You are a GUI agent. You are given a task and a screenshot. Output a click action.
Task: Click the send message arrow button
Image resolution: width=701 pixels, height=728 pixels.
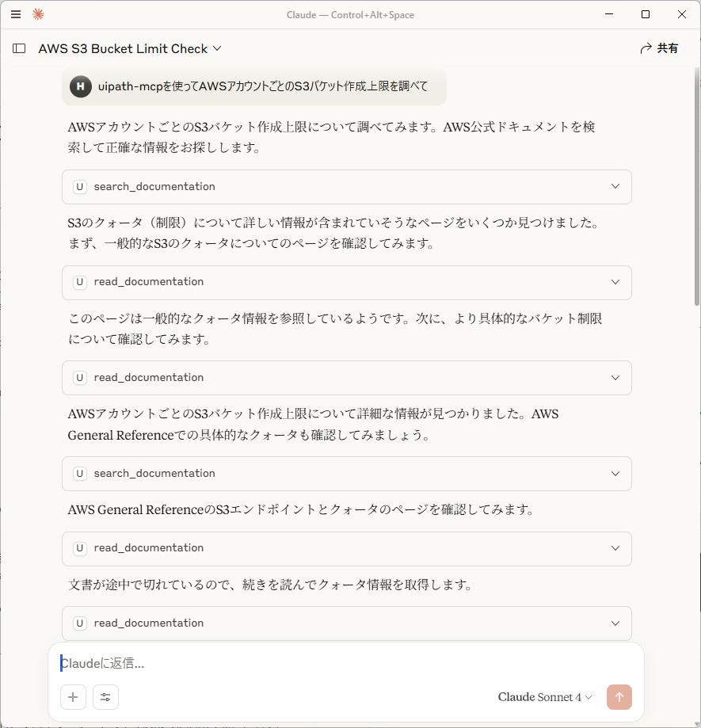619,697
